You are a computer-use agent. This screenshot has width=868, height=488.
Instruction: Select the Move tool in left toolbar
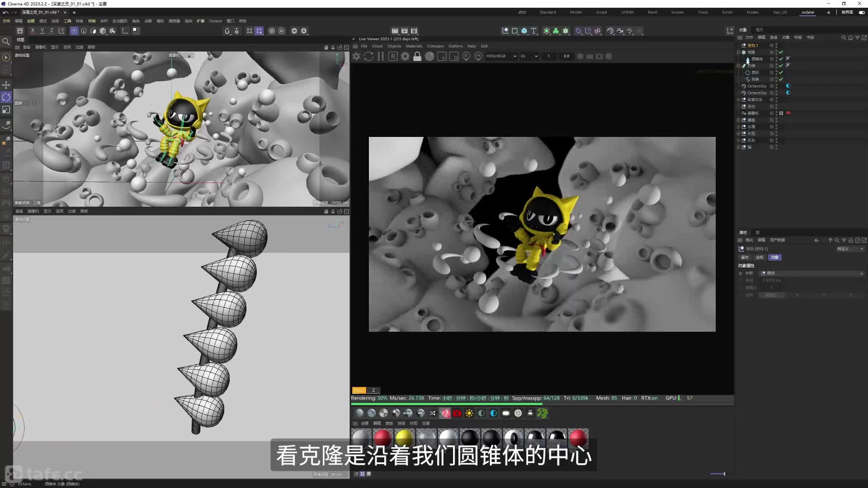(6, 85)
